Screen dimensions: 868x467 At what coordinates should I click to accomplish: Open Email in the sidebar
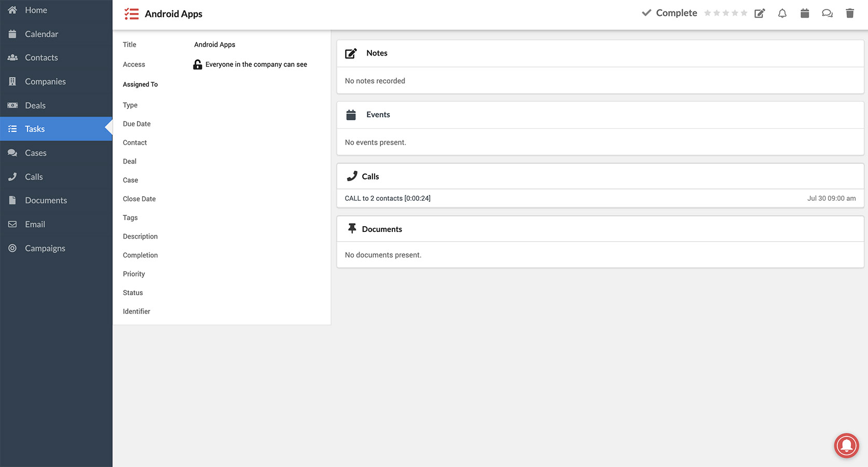coord(56,224)
